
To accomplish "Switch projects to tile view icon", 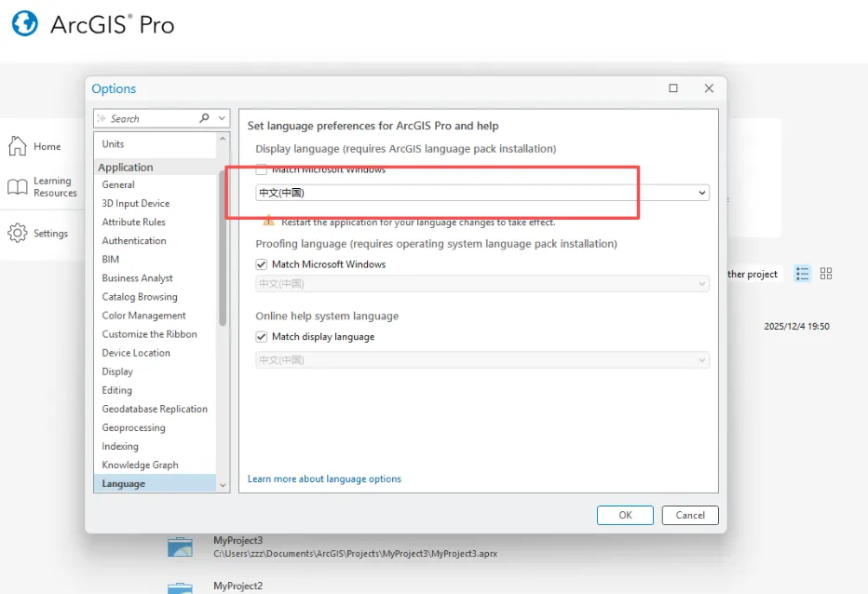I will 826,274.
